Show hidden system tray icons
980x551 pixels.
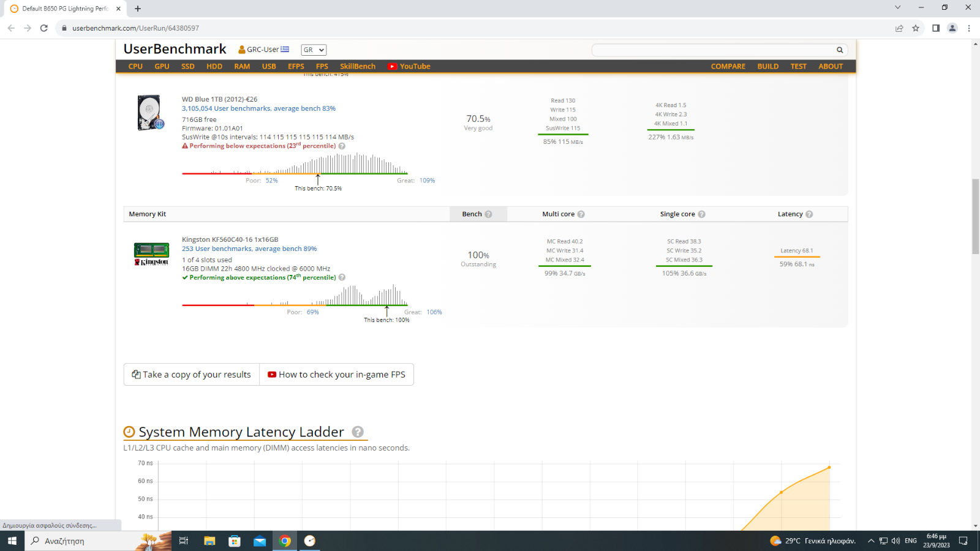pyautogui.click(x=871, y=541)
